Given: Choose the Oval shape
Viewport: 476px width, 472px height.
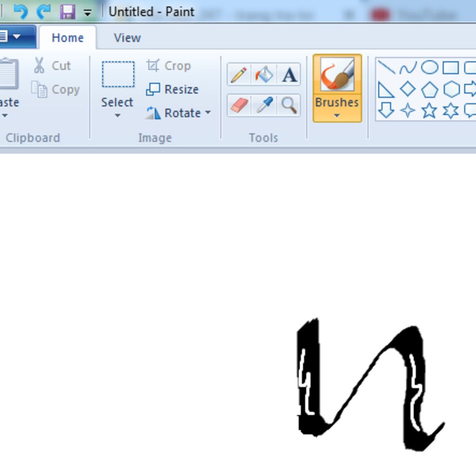Looking at the screenshot, I should click(x=430, y=67).
